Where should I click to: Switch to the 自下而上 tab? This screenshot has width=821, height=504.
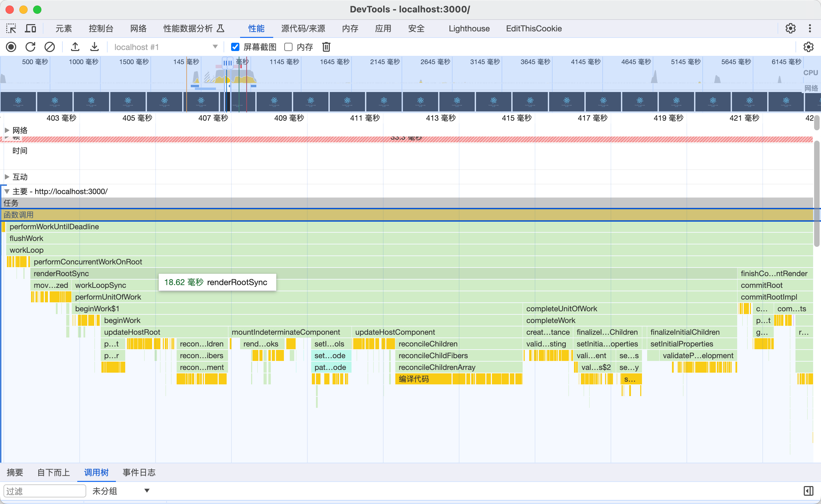(x=53, y=472)
